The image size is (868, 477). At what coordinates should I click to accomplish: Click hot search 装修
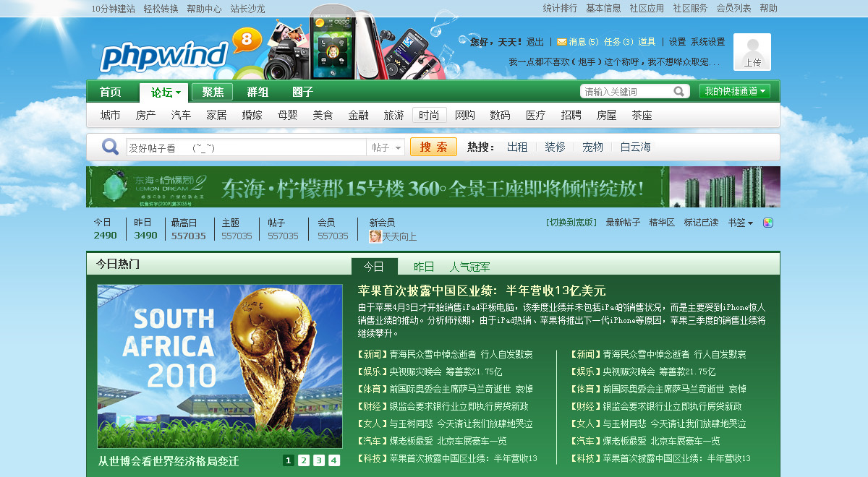click(555, 147)
